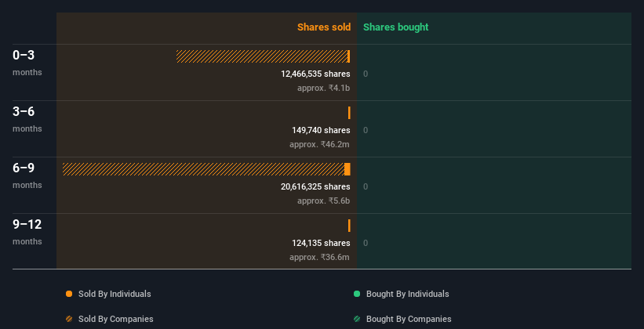Click the hatched sold bar for 6–9 months

pos(203,169)
